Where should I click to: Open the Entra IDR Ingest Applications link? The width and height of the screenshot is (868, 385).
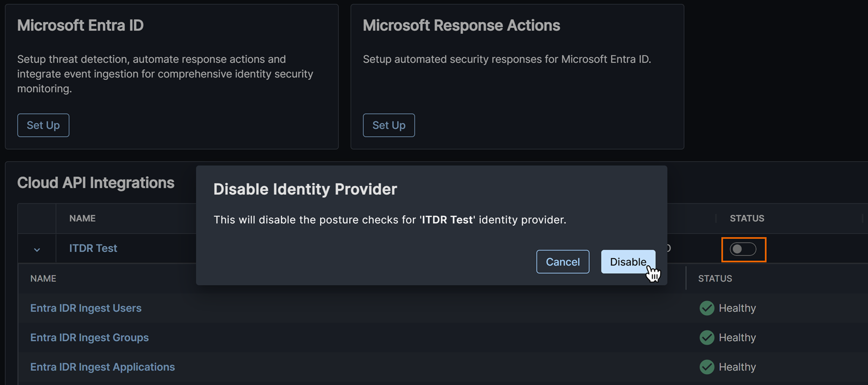(x=103, y=367)
